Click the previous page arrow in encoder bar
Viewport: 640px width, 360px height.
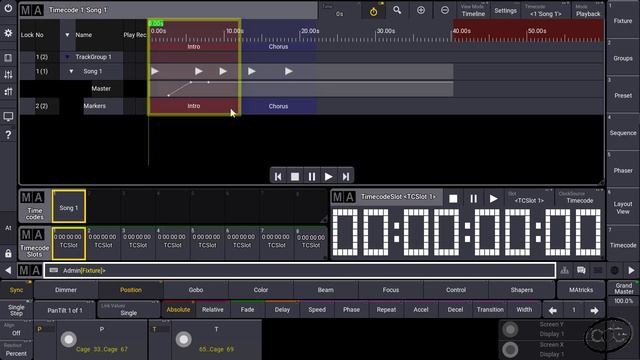click(x=553, y=310)
